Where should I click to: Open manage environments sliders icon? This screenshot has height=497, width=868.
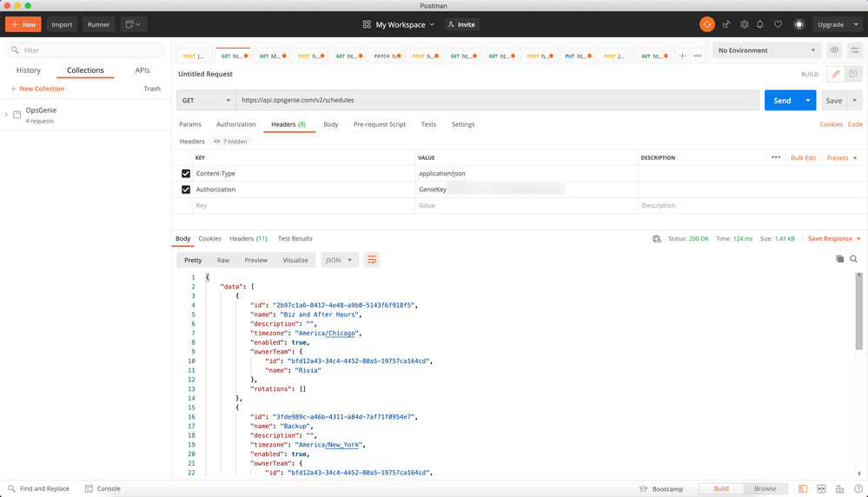coord(855,50)
